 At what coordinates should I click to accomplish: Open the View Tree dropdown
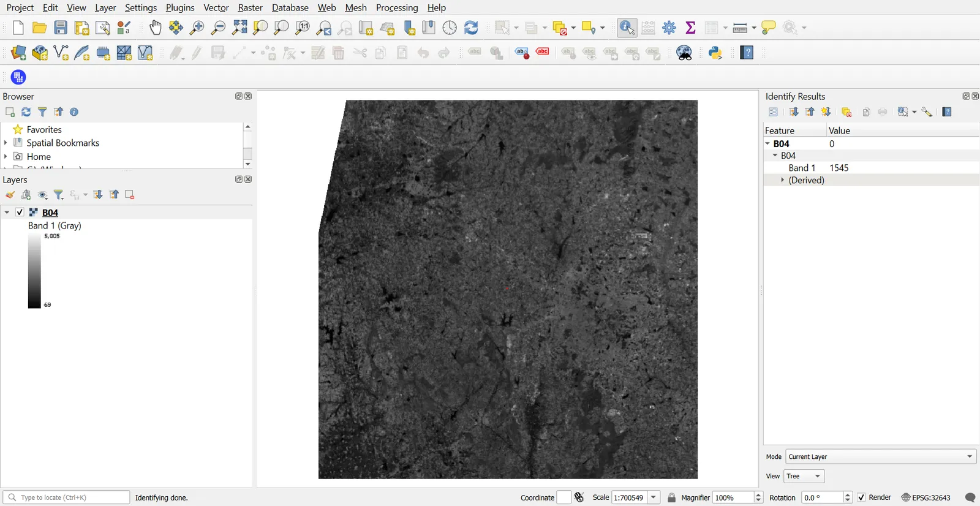[804, 477]
